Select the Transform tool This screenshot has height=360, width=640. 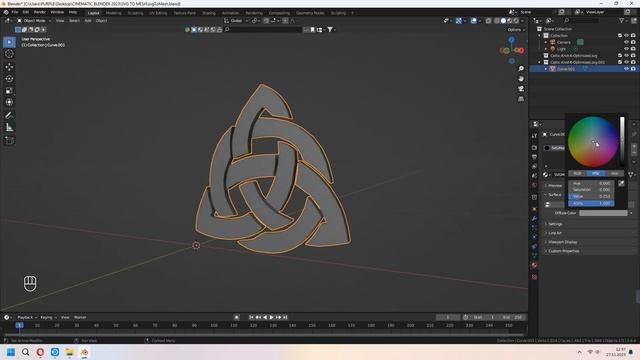pos(9,102)
